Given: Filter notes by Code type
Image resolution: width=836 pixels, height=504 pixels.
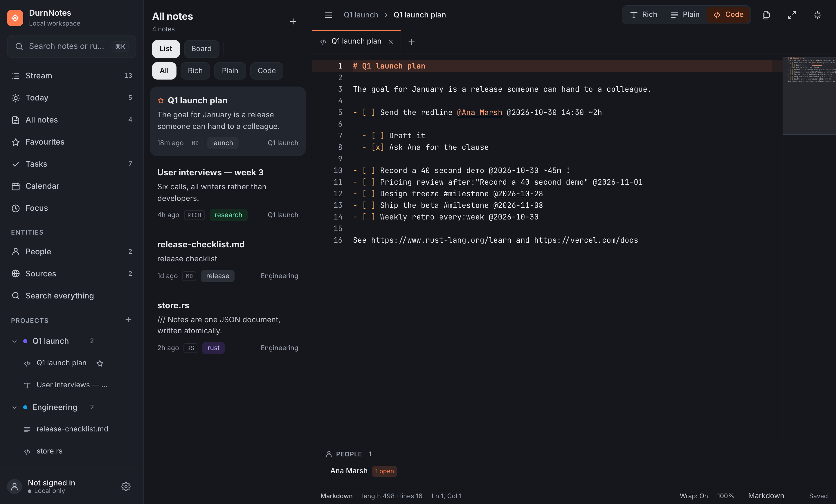Looking at the screenshot, I should (267, 71).
